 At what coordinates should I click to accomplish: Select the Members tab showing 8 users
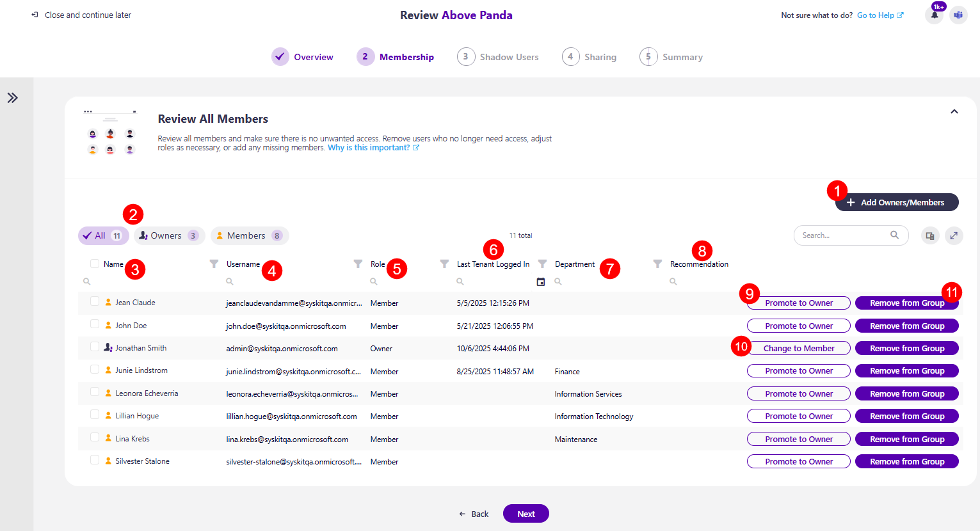250,235
